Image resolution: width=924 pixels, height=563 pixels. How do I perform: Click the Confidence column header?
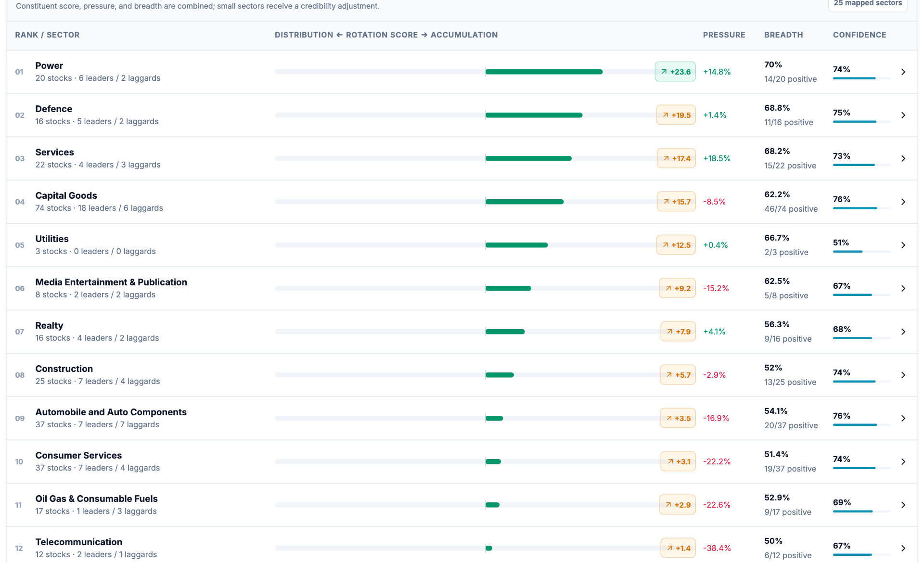tap(860, 35)
